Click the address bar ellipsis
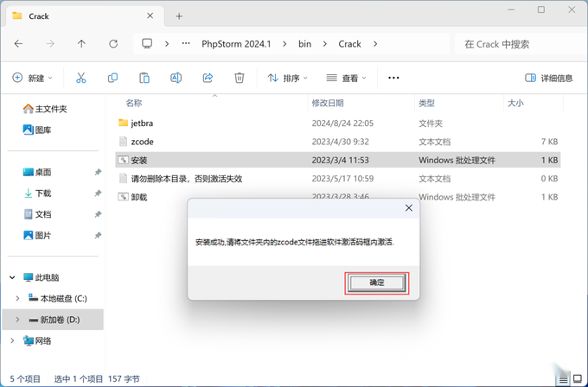 click(186, 44)
